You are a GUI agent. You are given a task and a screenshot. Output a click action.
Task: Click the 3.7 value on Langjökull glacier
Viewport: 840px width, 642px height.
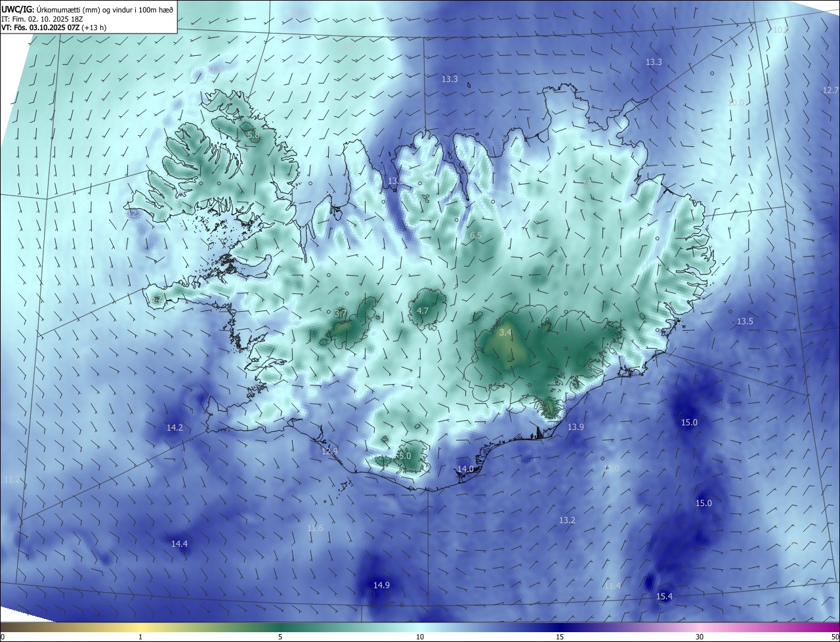341,314
